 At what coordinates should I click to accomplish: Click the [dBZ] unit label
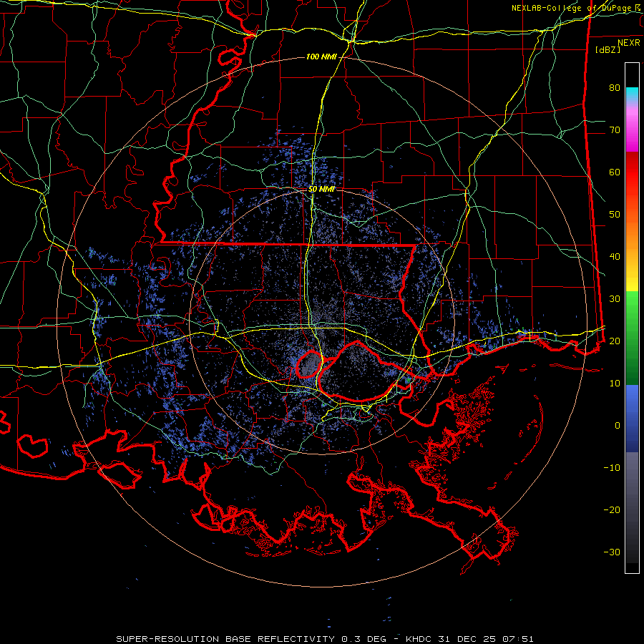(x=608, y=50)
